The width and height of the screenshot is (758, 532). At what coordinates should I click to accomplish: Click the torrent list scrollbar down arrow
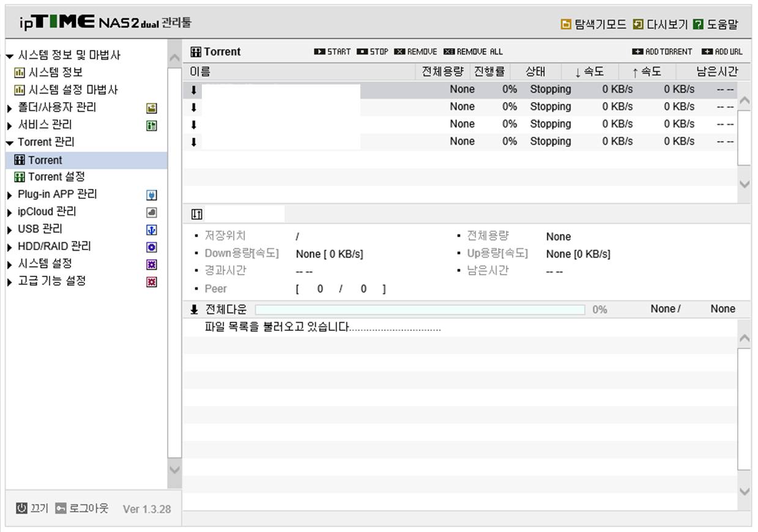[744, 183]
